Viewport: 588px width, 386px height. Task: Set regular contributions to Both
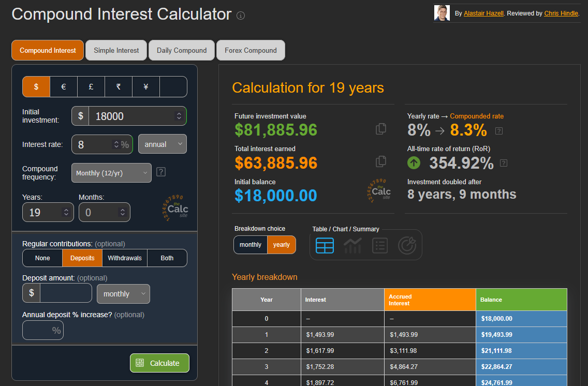(167, 258)
